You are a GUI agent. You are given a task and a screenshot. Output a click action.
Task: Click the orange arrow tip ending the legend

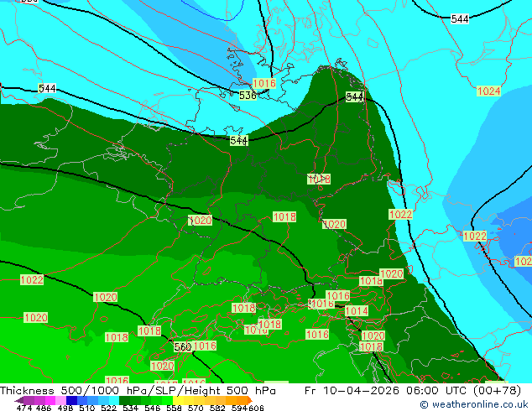[x=250, y=400]
